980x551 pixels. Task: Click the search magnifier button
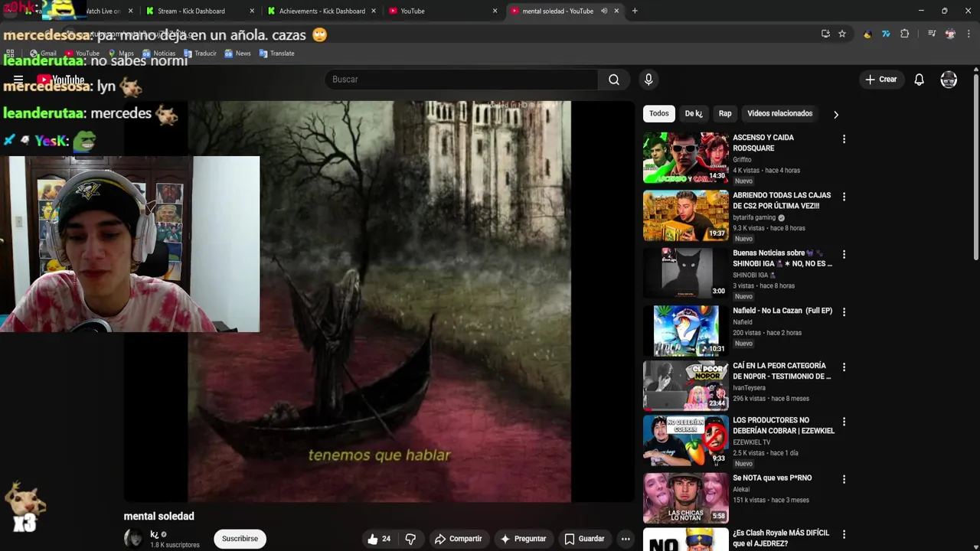tap(614, 80)
